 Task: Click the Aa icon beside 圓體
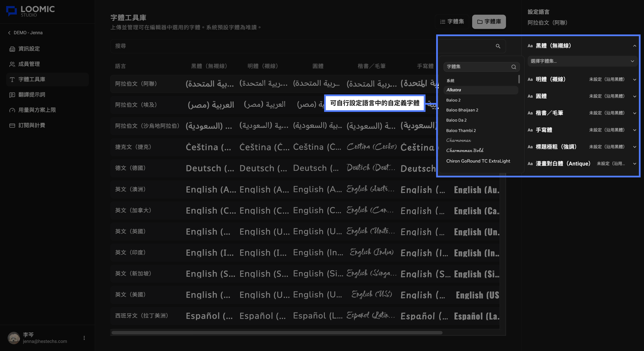click(530, 96)
